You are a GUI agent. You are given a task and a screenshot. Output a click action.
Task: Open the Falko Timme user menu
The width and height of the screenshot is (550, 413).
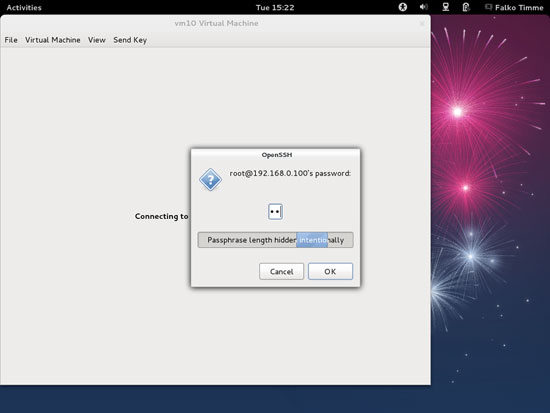coord(519,7)
